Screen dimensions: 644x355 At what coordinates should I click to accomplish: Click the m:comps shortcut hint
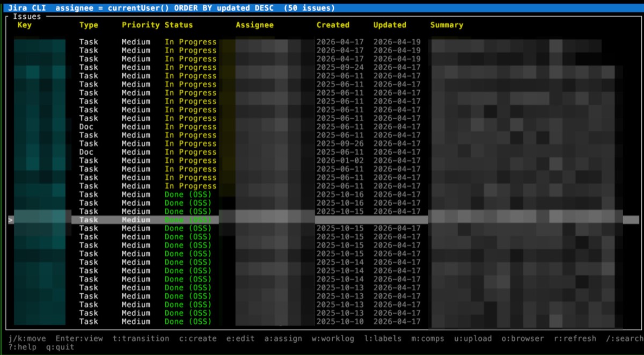point(428,339)
